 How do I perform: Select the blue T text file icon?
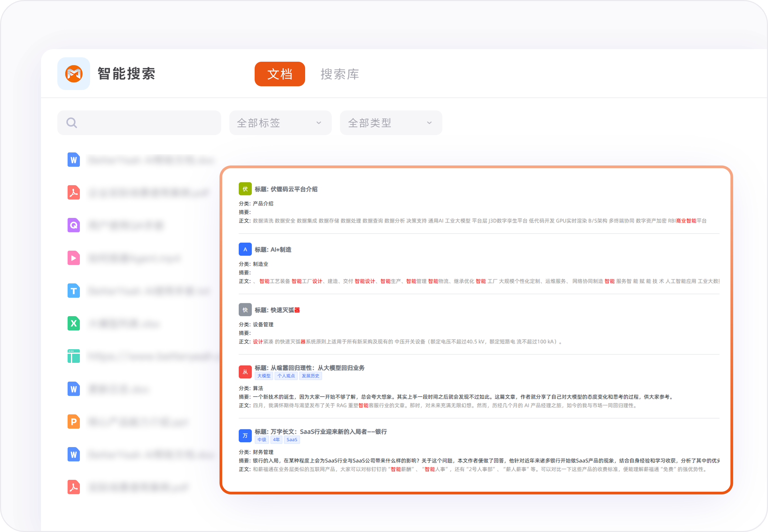[74, 291]
